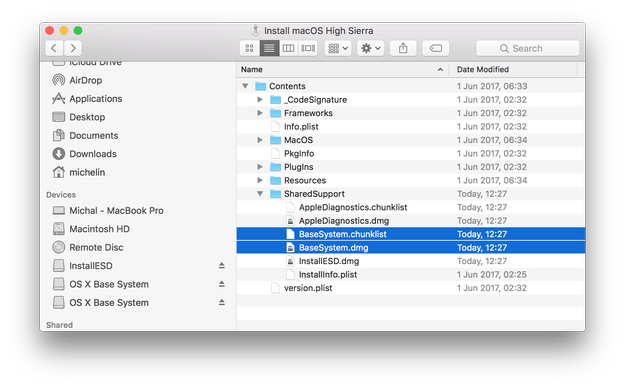Go to Downloads in the sidebar
This screenshot has width=625, height=388.
click(93, 154)
